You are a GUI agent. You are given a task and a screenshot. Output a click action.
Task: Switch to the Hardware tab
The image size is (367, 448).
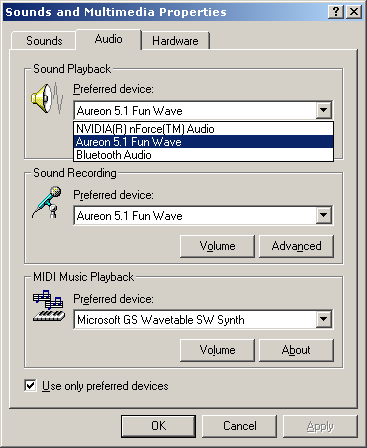(175, 41)
